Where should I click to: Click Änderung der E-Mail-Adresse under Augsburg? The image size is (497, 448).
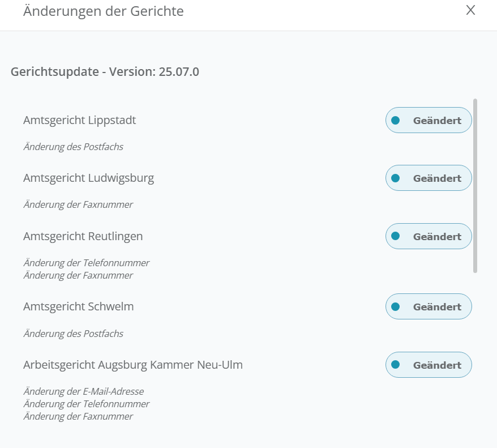83,391
